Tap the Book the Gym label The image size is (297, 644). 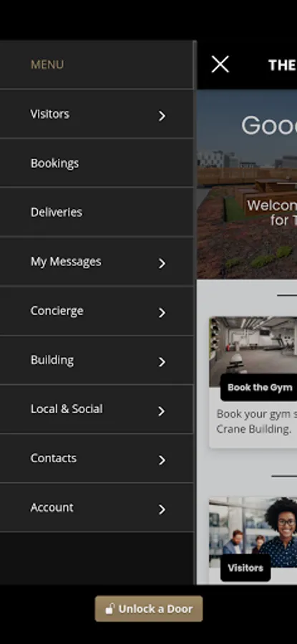(260, 387)
